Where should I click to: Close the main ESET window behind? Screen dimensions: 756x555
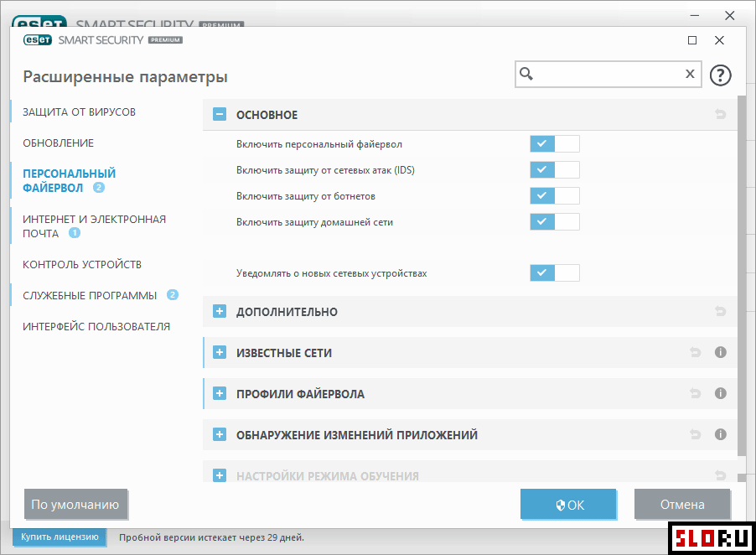(730, 15)
